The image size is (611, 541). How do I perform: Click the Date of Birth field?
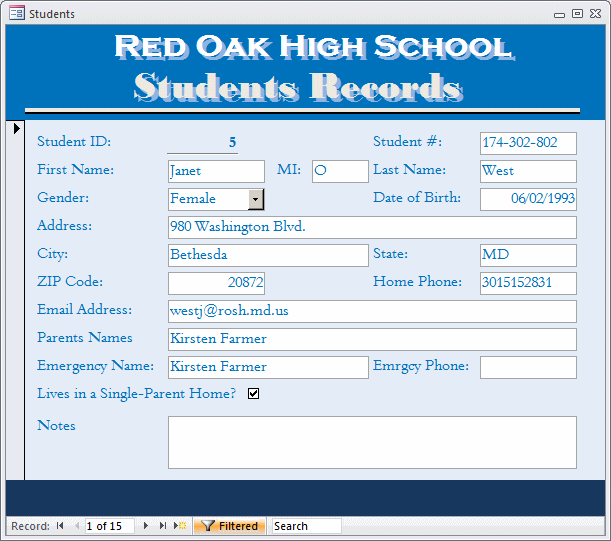528,199
